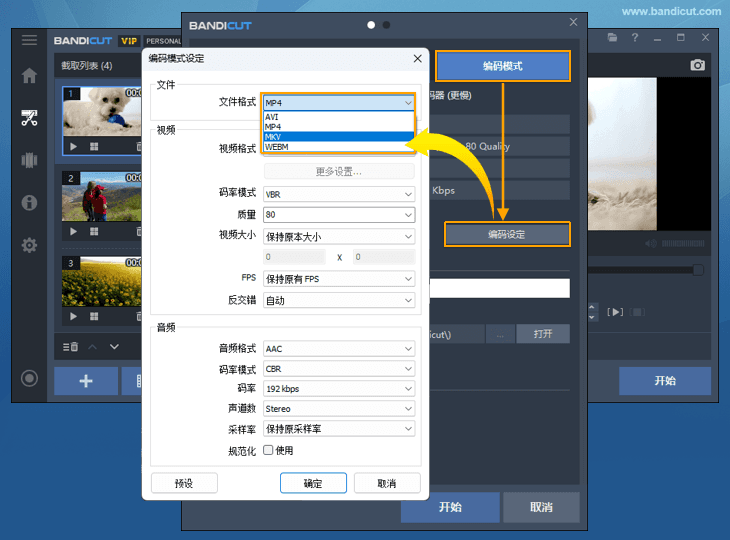Click the Join mode sidebar icon

point(29,160)
